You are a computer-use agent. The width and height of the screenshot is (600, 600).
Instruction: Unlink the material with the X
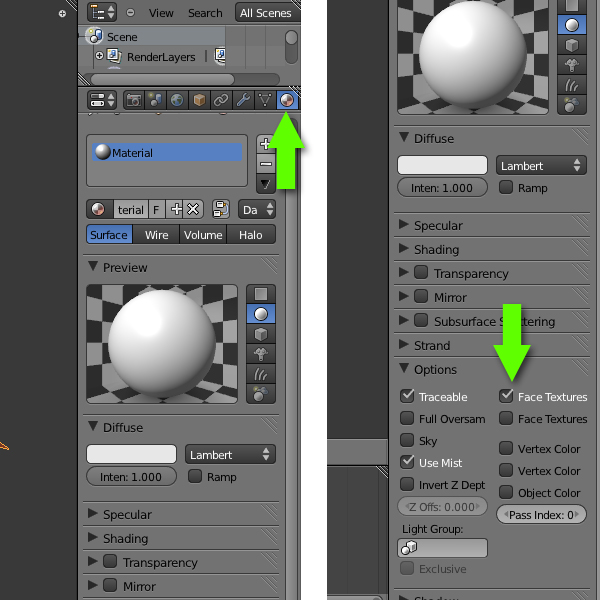coord(193,209)
